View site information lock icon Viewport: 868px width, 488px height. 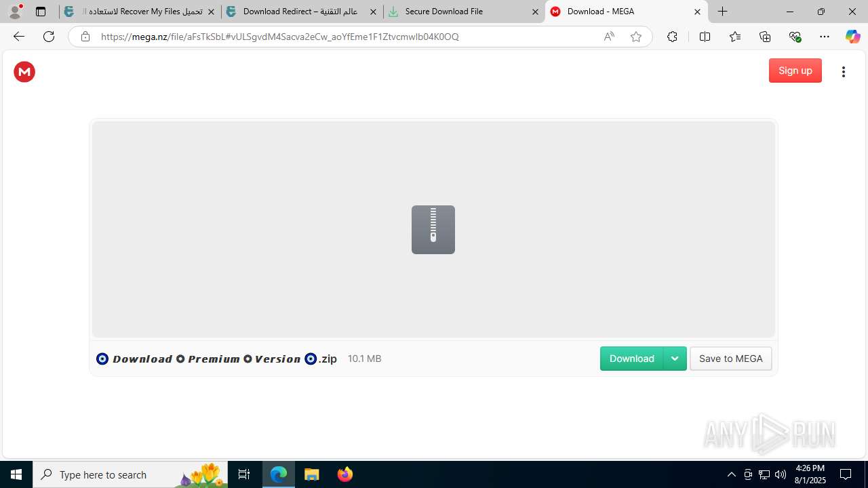click(85, 37)
